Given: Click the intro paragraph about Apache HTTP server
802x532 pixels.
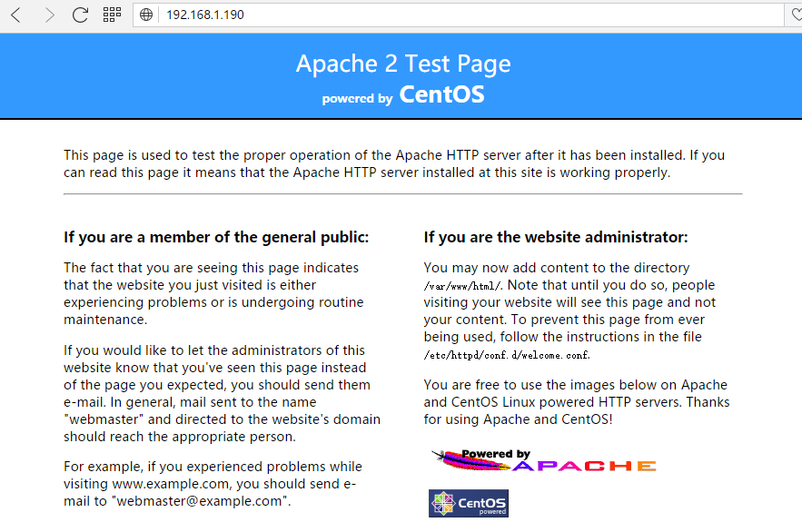Looking at the screenshot, I should 393,163.
